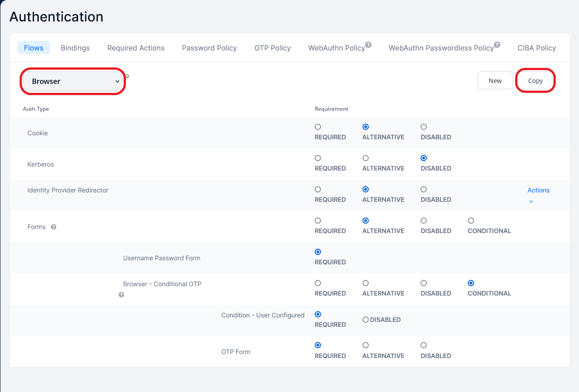
Task: View help for the Forms auth type
Action: 53,227
